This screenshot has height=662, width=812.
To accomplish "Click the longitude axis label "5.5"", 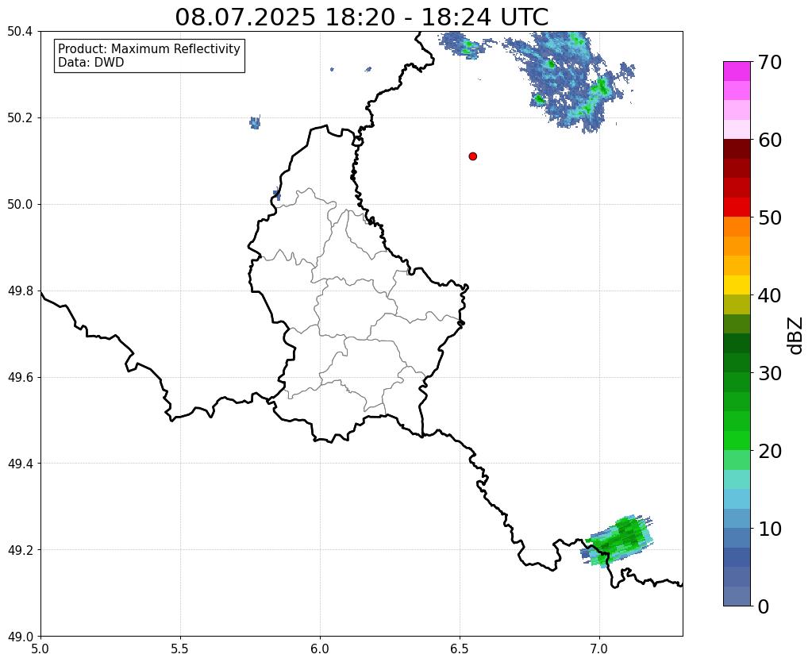I will click(x=180, y=649).
